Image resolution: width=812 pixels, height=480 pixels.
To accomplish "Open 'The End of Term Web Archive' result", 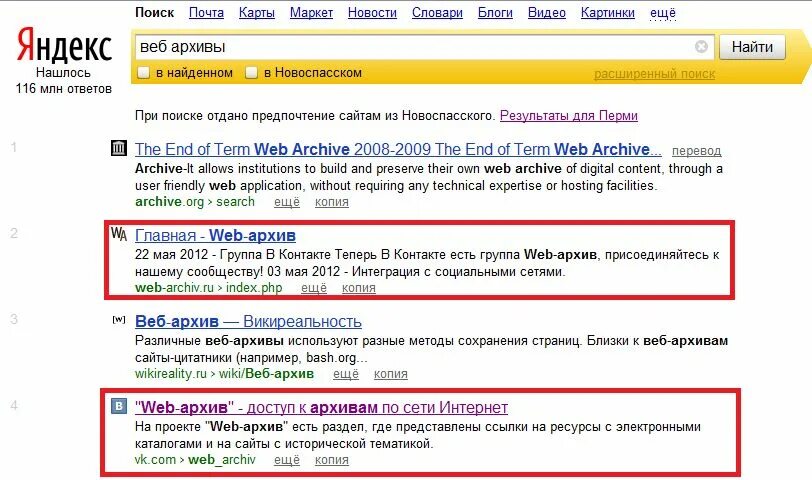I will 398,149.
